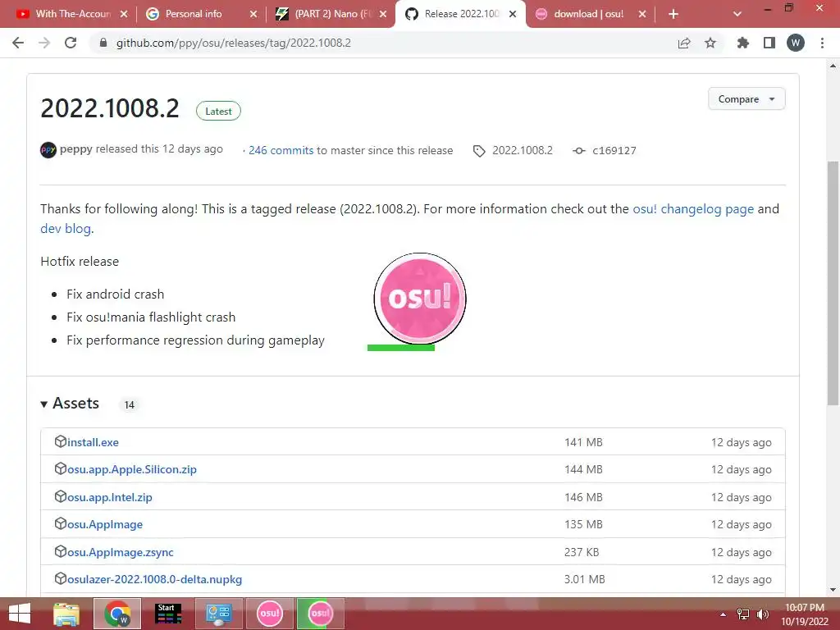The width and height of the screenshot is (840, 630).
Task: Open the Windows Start button
Action: 20,614
